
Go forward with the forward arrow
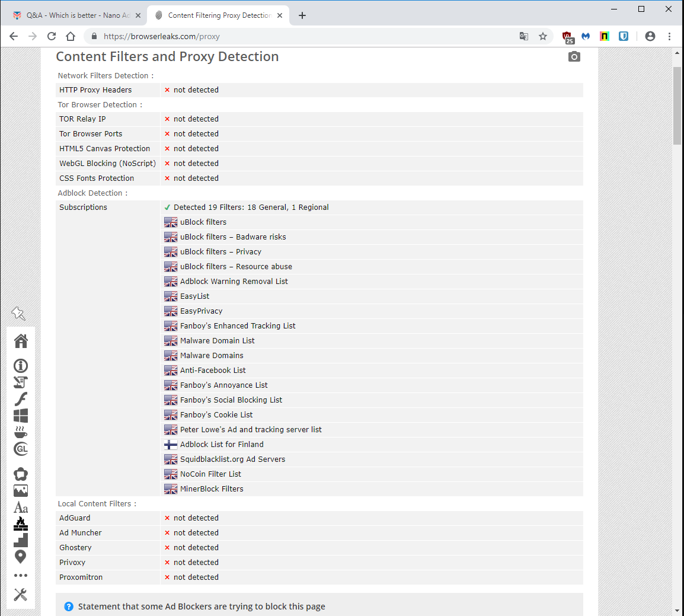[x=33, y=36]
